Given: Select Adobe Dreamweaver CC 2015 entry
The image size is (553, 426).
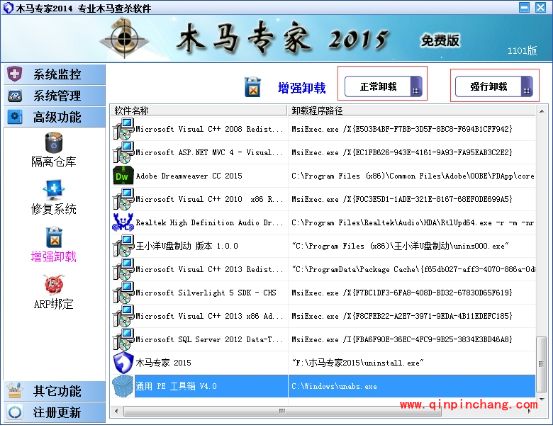Looking at the screenshot, I should pos(189,176).
